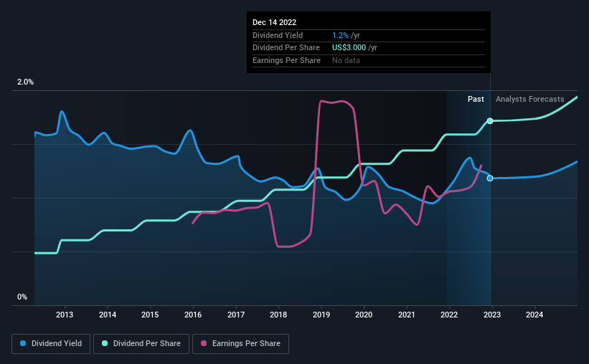Click the 2016 x-axis year label
Viewport: 589px width, 364px height.
coord(193,315)
